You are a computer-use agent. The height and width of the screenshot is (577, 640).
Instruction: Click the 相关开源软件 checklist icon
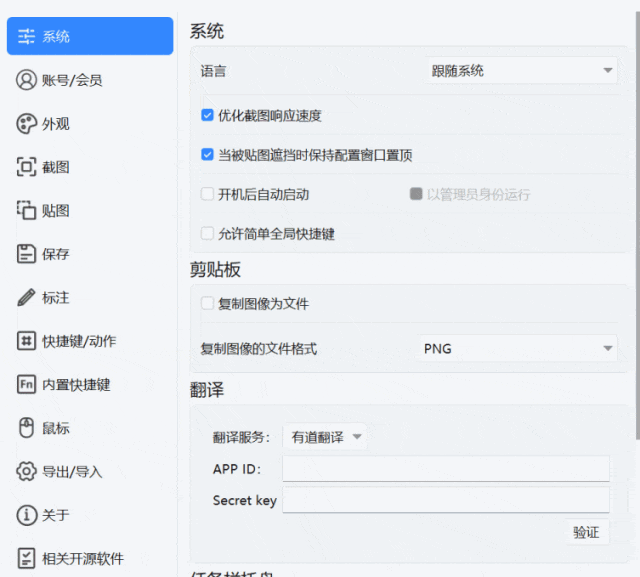tap(26, 558)
